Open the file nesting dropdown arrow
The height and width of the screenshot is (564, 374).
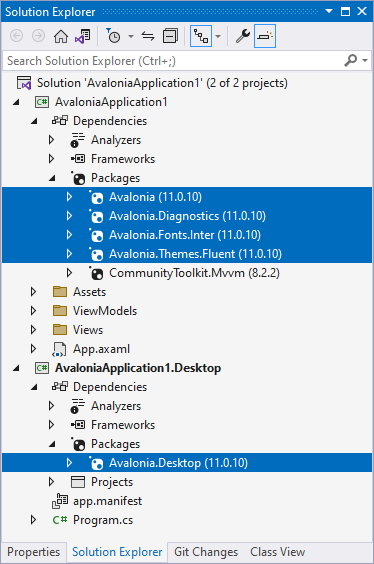pos(218,36)
